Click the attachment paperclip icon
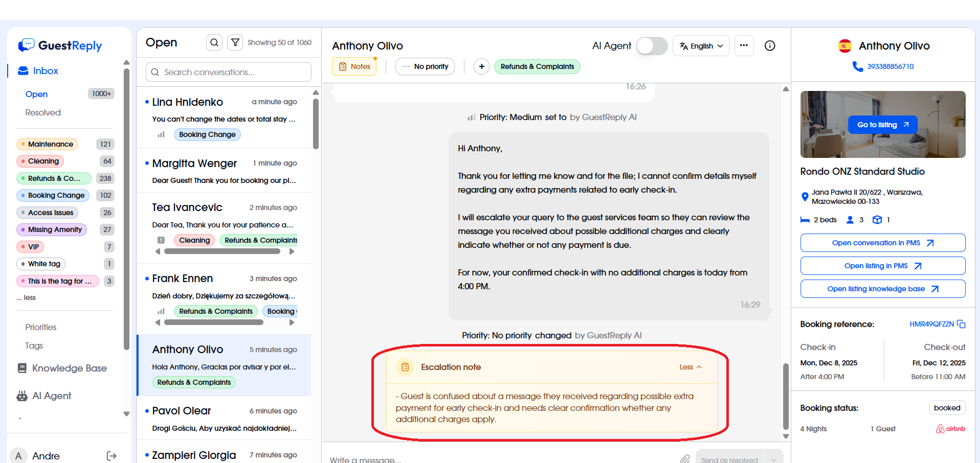Image resolution: width=980 pixels, height=463 pixels. point(685,458)
